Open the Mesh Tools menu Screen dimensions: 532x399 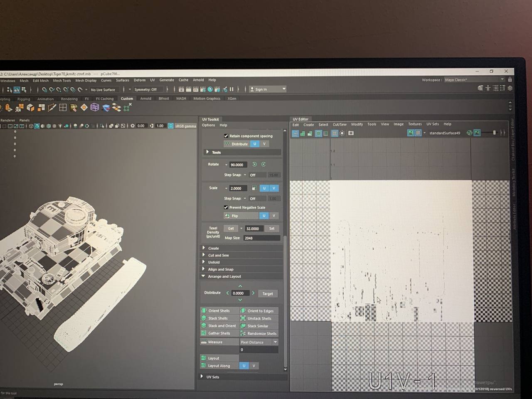coord(62,81)
